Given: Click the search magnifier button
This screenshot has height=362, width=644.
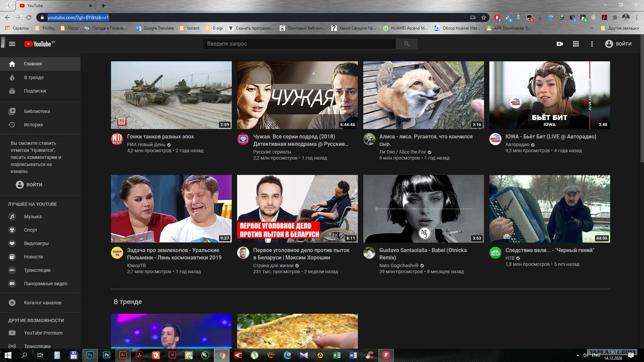Looking at the screenshot, I should tap(407, 44).
